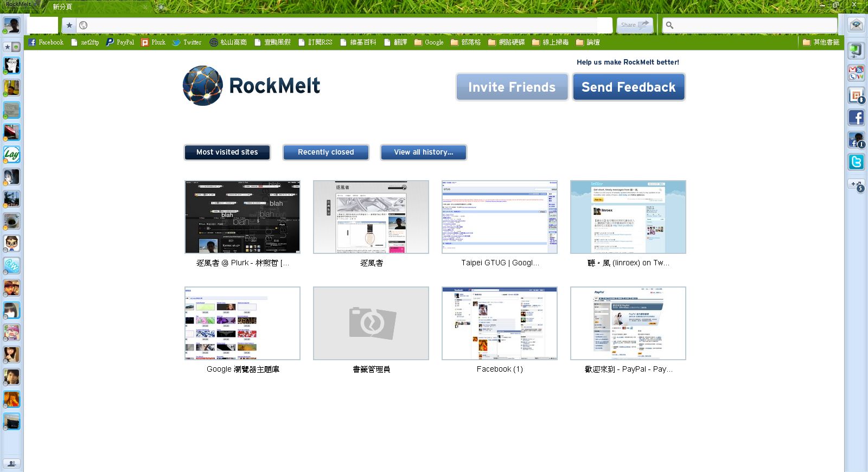Open the envelope icon atop the right sidebar
Screen dimensions: 868x472
856,25
